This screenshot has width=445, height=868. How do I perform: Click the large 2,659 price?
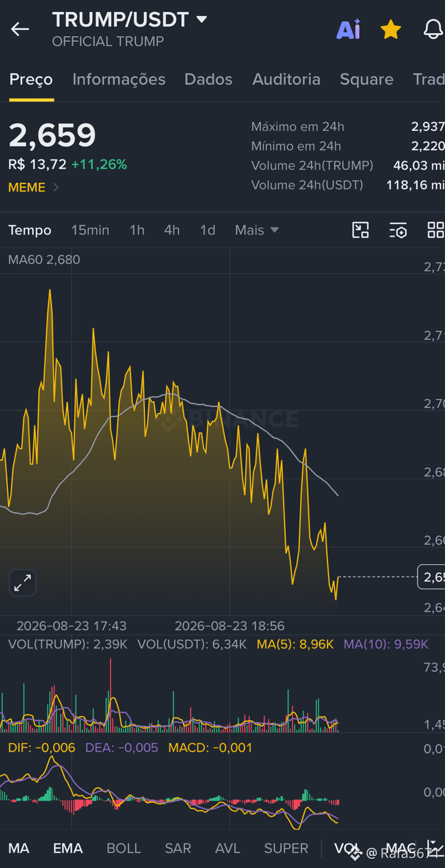tap(52, 135)
